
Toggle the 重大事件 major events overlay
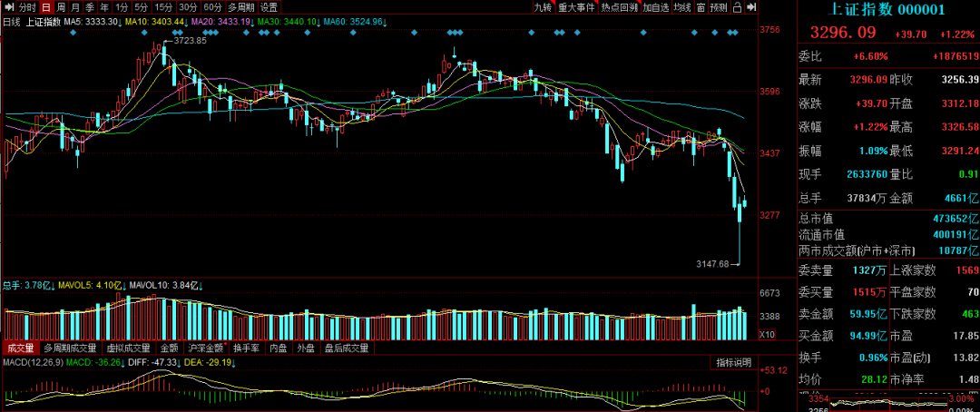coord(576,7)
